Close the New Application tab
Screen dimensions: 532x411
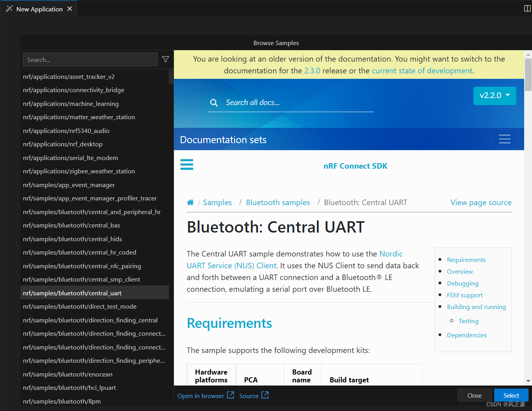(x=69, y=9)
